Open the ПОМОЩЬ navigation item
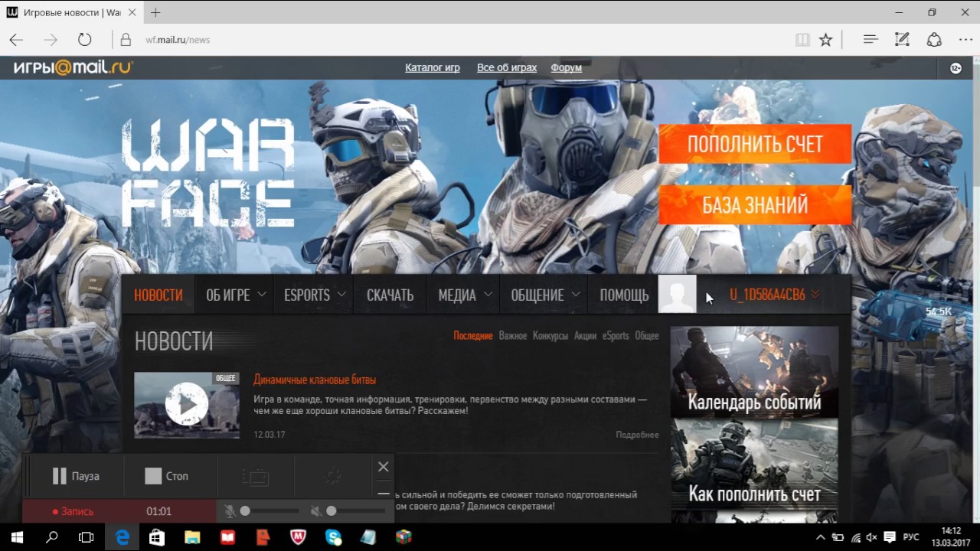The width and height of the screenshot is (980, 551). coord(624,295)
